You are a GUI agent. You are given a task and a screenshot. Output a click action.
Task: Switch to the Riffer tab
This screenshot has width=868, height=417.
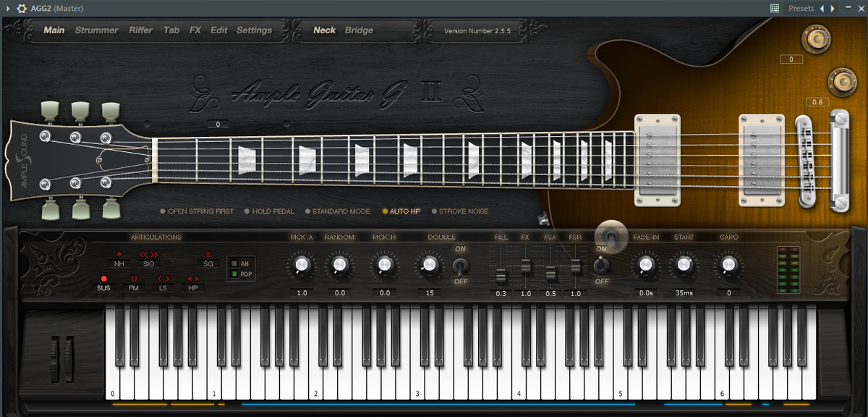click(140, 30)
